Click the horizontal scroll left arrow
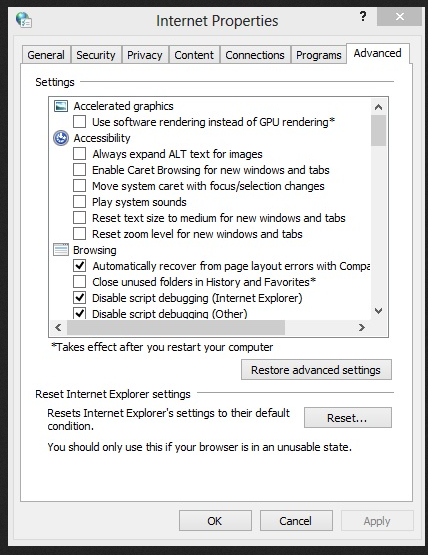Screen dimensions: 428x555 point(58,327)
